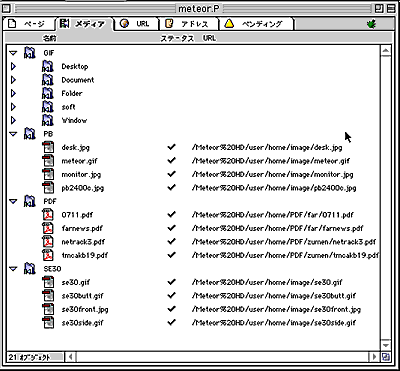
Task: Click the corner icon beside horizontal scrollbar
Action: pyautogui.click(x=386, y=357)
